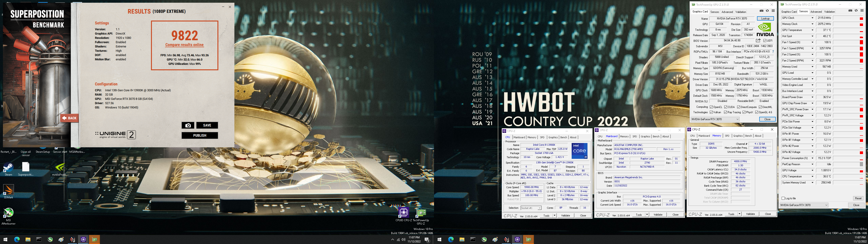Click volume icon in system tray
Screen dimensions: 868x244
403,240
